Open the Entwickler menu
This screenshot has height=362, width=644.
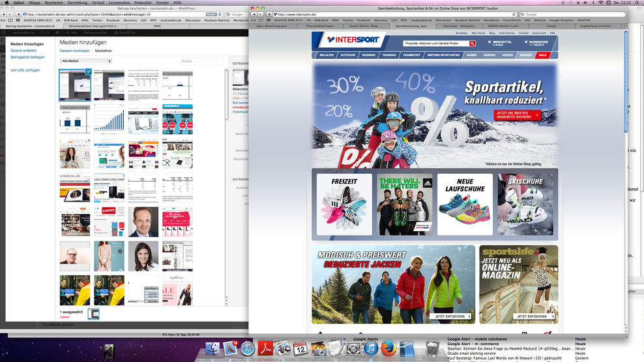(143, 3)
